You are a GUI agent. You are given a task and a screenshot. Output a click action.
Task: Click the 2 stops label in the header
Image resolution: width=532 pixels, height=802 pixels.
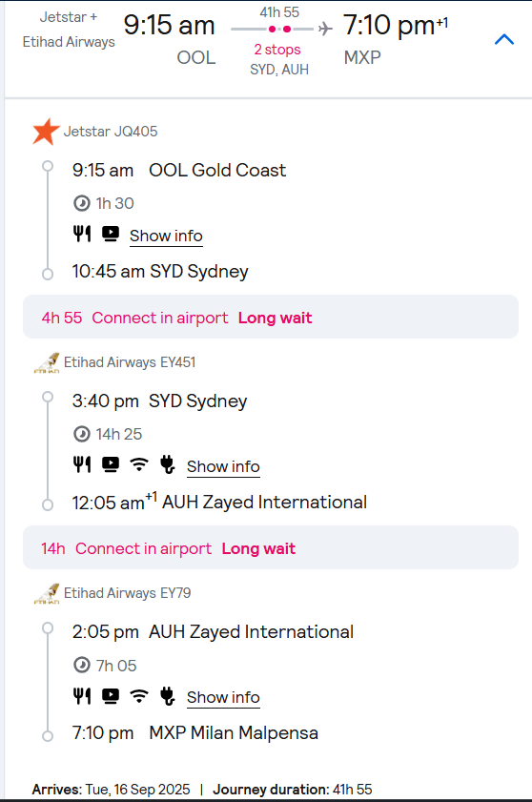coord(277,50)
